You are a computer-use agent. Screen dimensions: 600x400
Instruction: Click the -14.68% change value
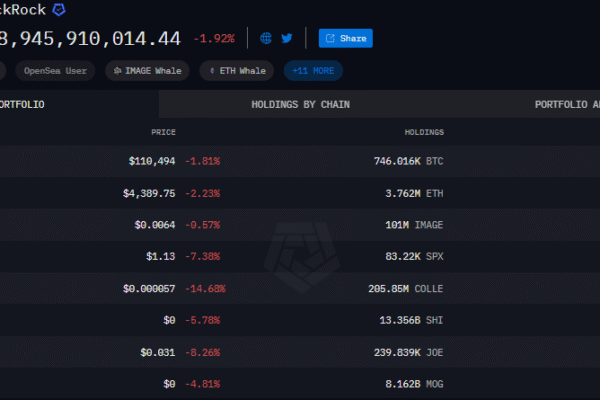click(x=205, y=289)
